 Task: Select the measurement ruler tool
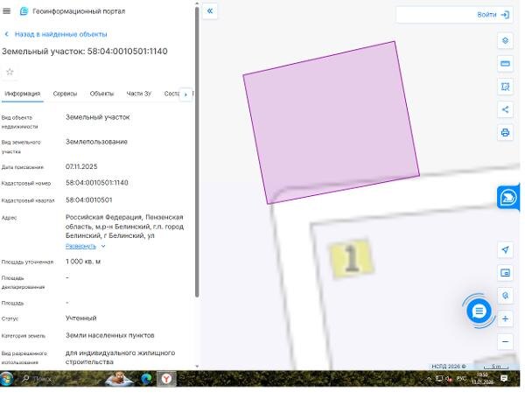pos(505,64)
